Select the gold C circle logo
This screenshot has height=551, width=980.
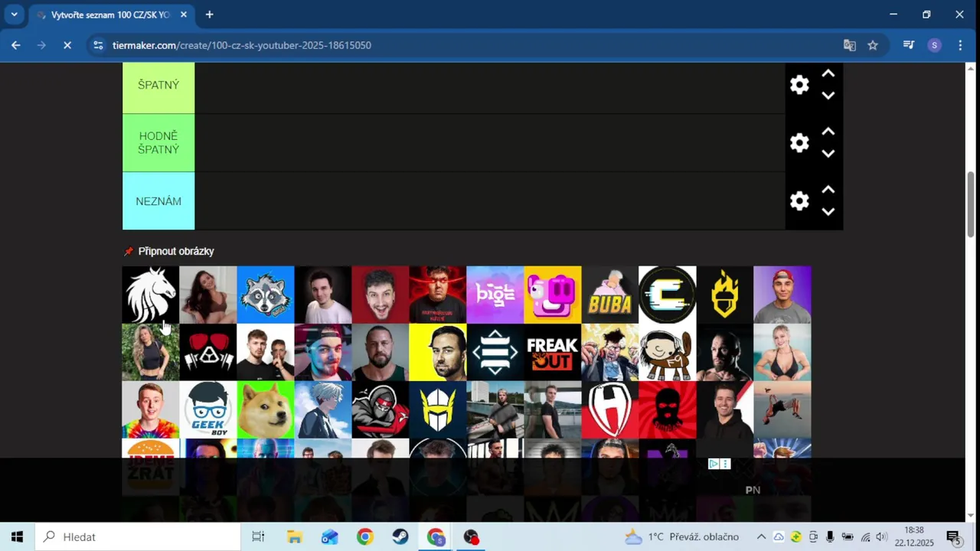668,295
